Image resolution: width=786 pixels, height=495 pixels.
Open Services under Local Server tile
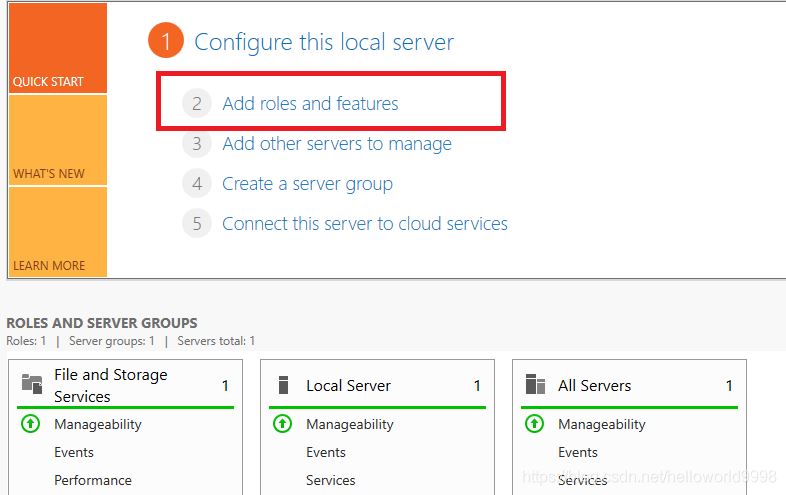tap(331, 480)
